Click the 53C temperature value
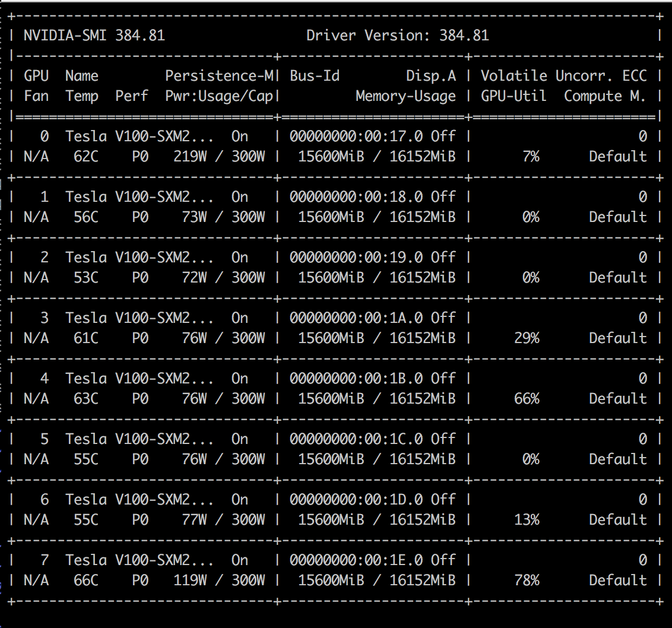The height and width of the screenshot is (628, 672). [x=86, y=278]
